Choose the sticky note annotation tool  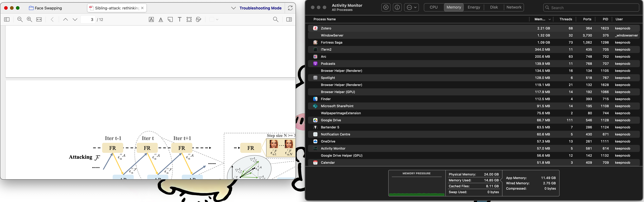tap(170, 19)
